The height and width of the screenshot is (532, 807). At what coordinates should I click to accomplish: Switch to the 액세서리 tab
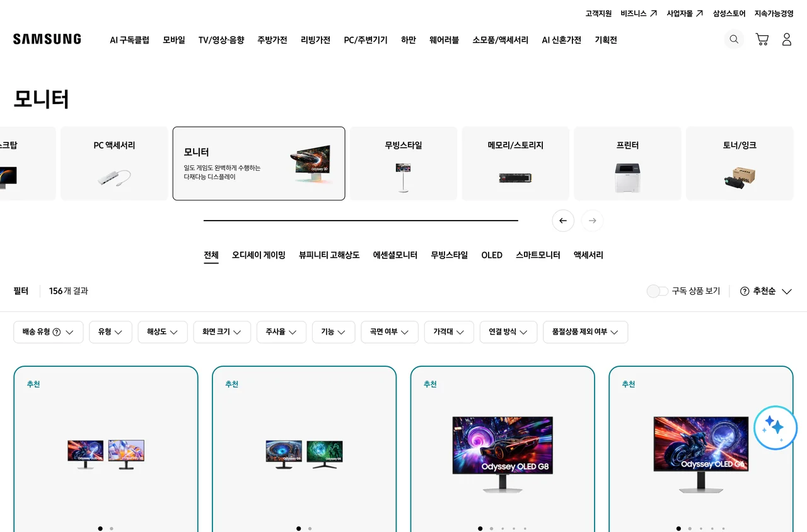pyautogui.click(x=588, y=255)
